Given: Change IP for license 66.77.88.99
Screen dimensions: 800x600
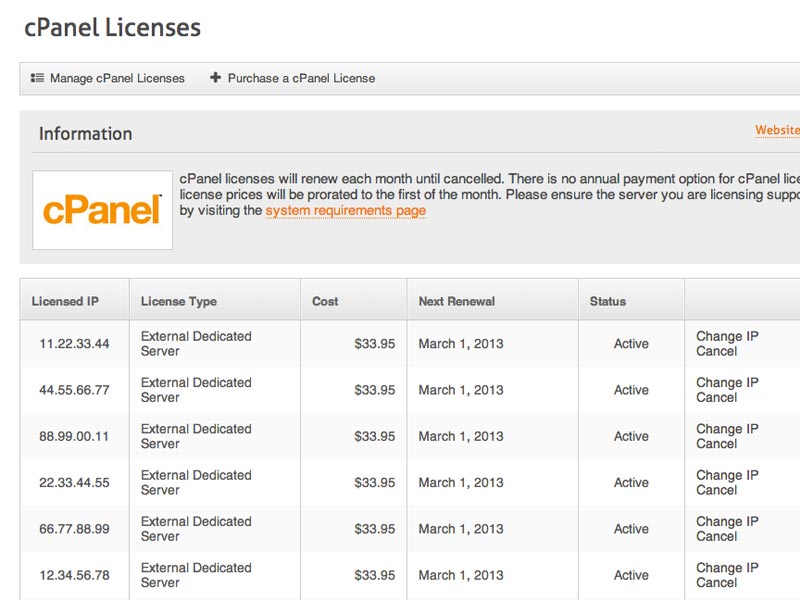Looking at the screenshot, I should pyautogui.click(x=727, y=522).
